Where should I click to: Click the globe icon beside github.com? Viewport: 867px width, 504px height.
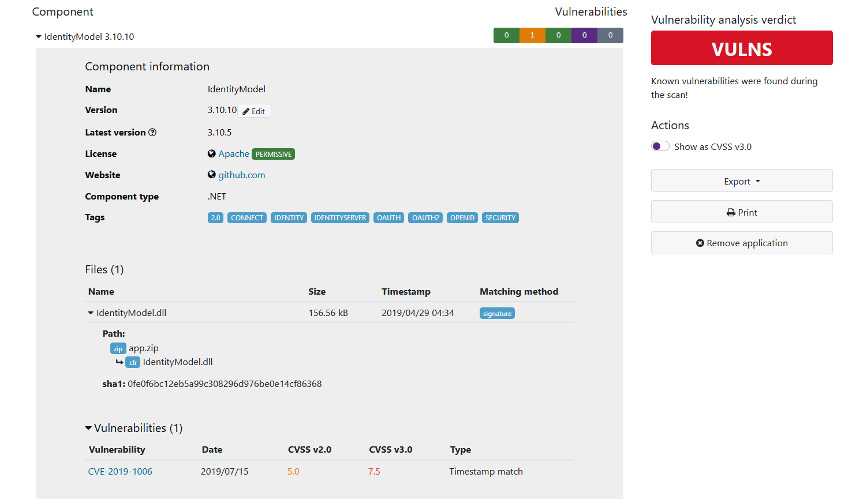(x=211, y=175)
